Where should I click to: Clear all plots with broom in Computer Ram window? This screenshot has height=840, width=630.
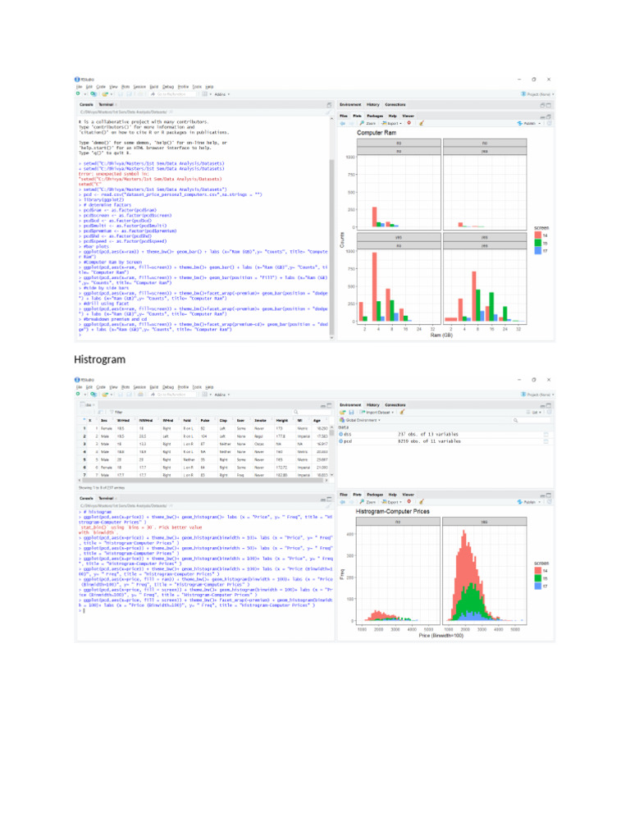[421, 123]
